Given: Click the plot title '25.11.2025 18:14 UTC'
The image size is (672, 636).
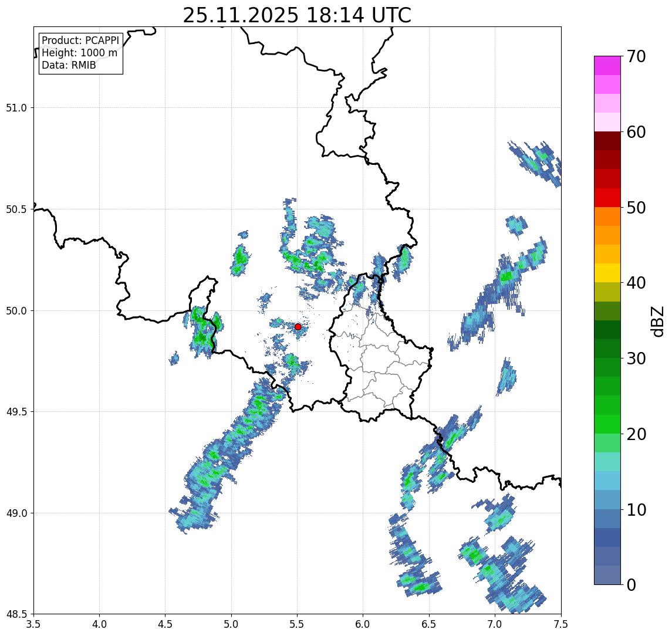Looking at the screenshot, I should click(x=297, y=15).
